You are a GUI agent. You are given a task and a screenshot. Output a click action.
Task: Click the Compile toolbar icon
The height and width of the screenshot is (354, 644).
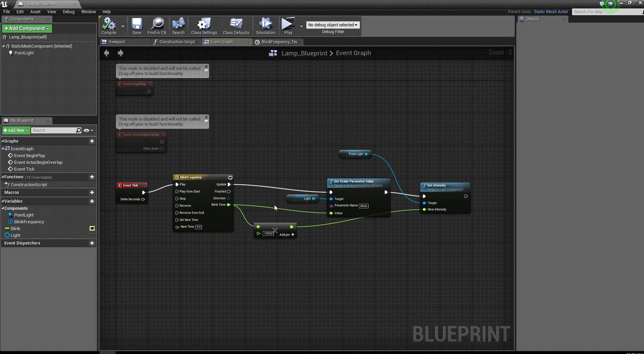point(109,26)
